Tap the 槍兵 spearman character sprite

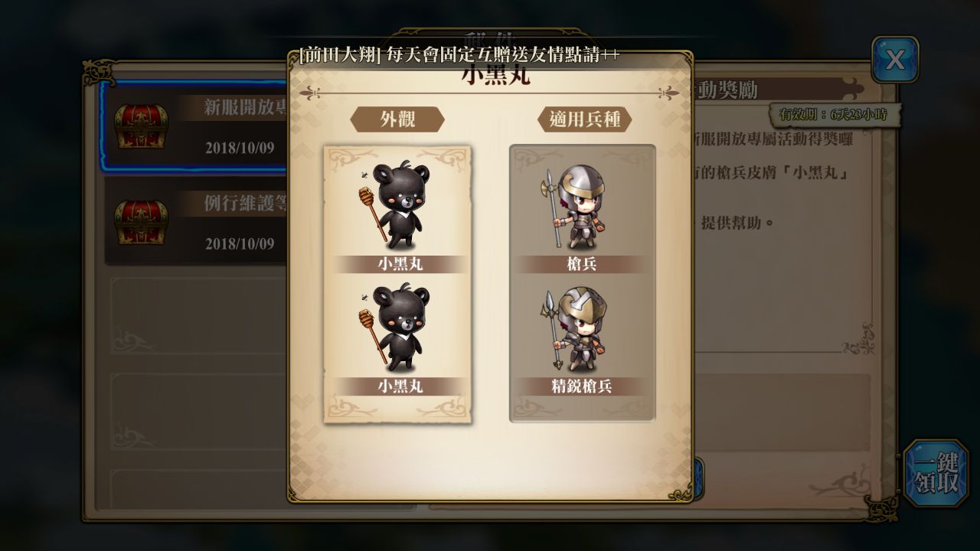(x=579, y=205)
